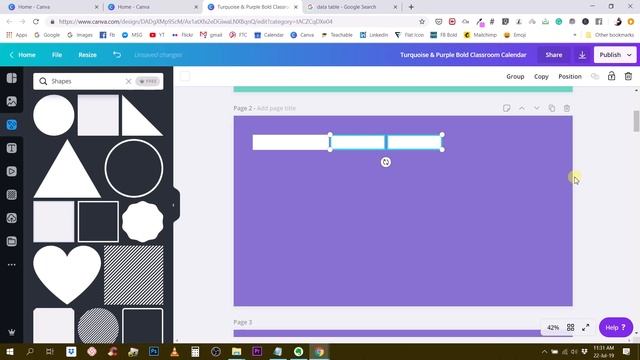Click the download icon in header
Image resolution: width=640 pixels, height=360 pixels.
coord(582,55)
